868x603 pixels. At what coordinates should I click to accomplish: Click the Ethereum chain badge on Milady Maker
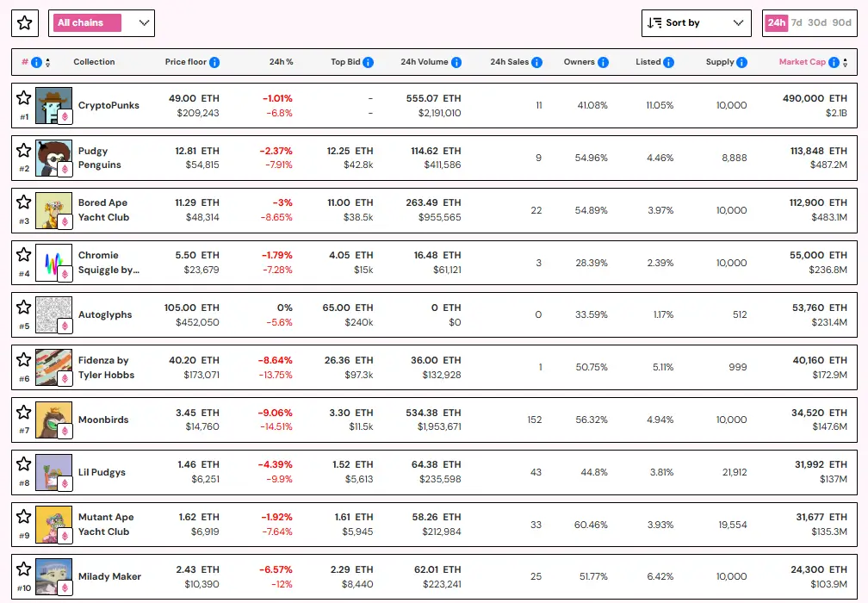point(65,588)
